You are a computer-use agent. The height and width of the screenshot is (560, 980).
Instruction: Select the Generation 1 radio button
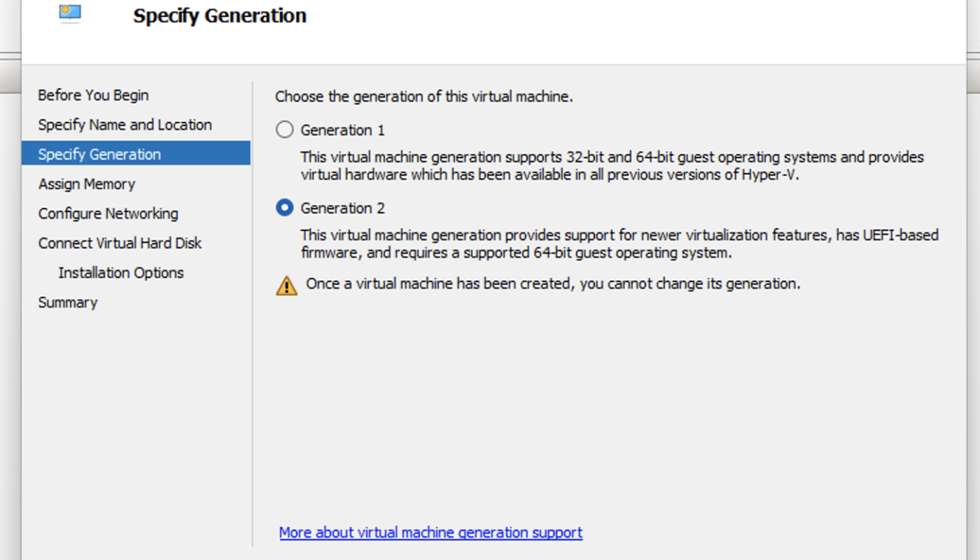click(x=284, y=130)
